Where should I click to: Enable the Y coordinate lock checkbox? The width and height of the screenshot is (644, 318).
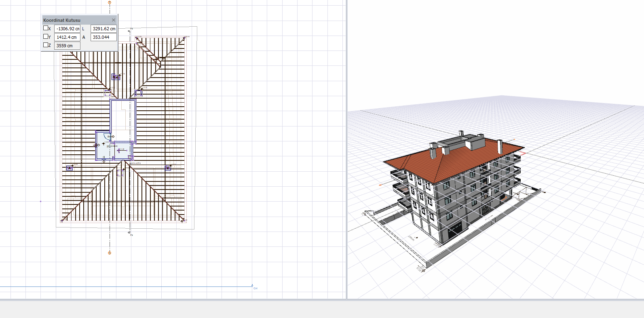pyautogui.click(x=46, y=37)
